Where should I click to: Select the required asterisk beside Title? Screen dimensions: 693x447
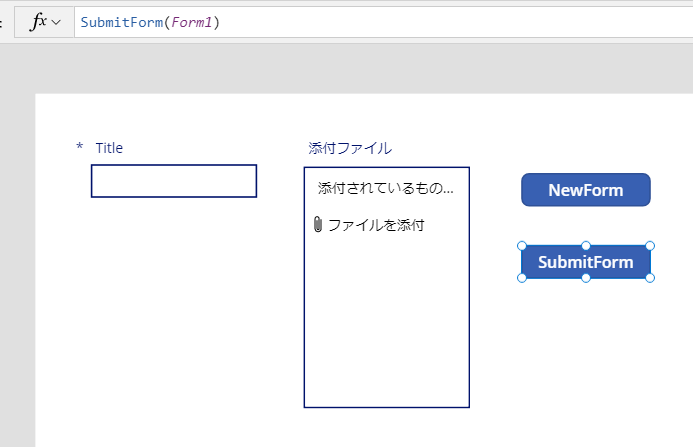pyautogui.click(x=80, y=146)
